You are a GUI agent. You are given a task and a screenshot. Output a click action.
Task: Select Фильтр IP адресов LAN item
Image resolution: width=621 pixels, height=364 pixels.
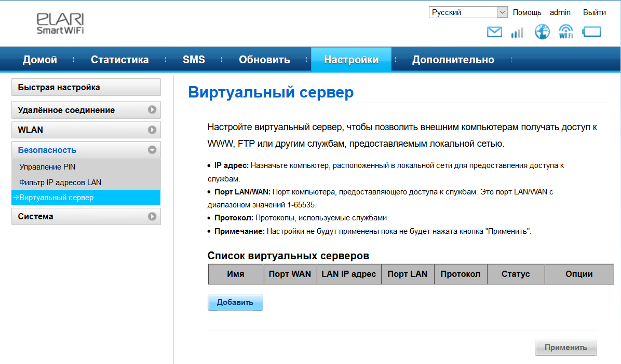[x=60, y=183]
